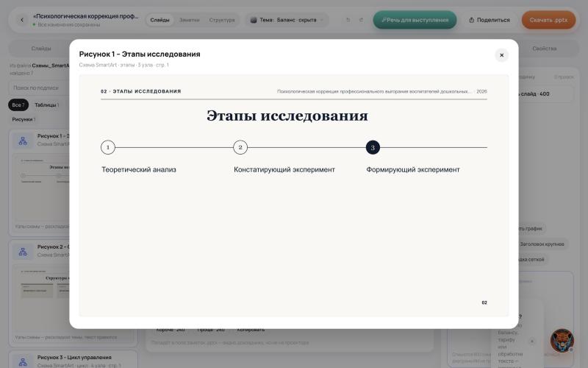Click the Этапы исследования slide heading
This screenshot has width=588, height=368.
pyautogui.click(x=287, y=116)
